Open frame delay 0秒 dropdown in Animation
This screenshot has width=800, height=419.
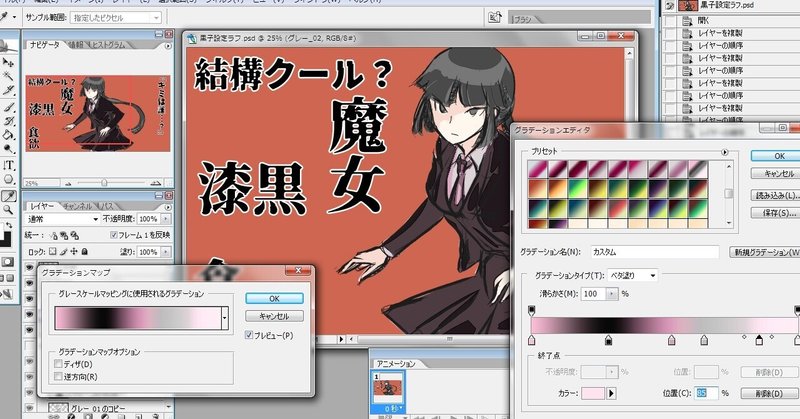(x=393, y=408)
